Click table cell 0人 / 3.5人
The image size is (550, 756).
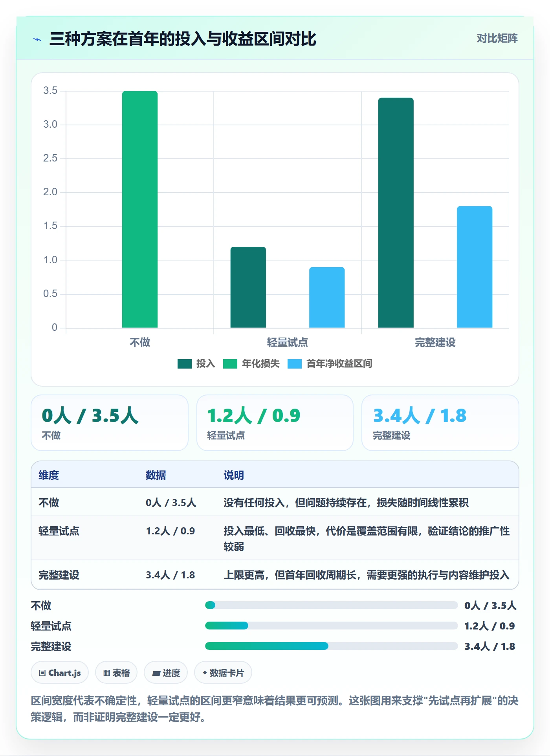tap(171, 503)
